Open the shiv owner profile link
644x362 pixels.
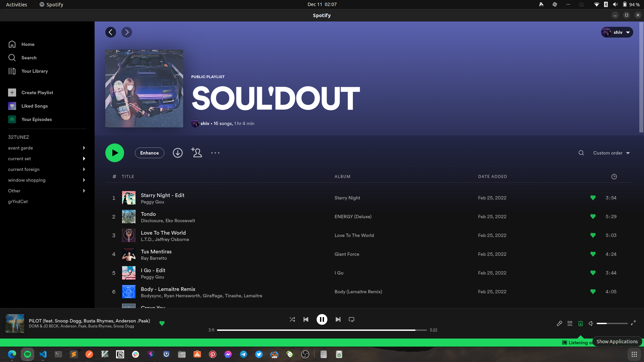[205, 123]
